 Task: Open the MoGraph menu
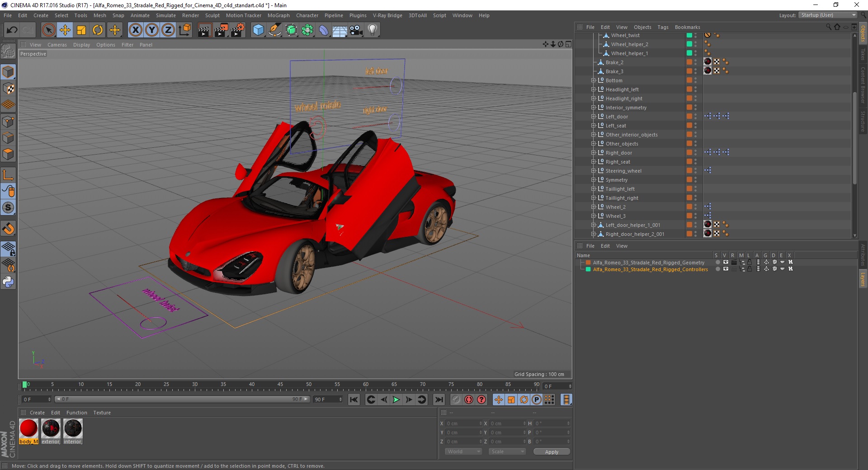pyautogui.click(x=278, y=15)
